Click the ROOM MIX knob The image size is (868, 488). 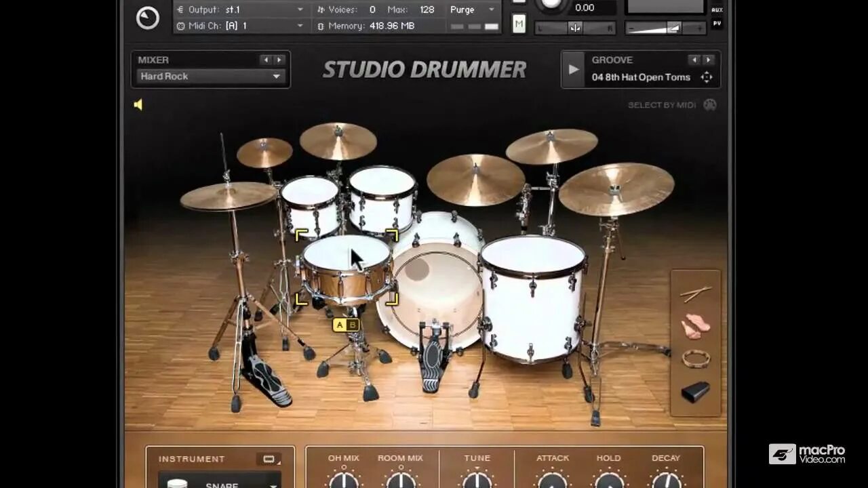coord(400,480)
